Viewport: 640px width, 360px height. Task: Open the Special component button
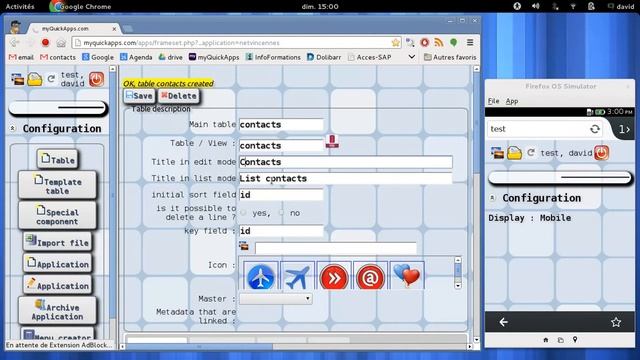(x=58, y=216)
